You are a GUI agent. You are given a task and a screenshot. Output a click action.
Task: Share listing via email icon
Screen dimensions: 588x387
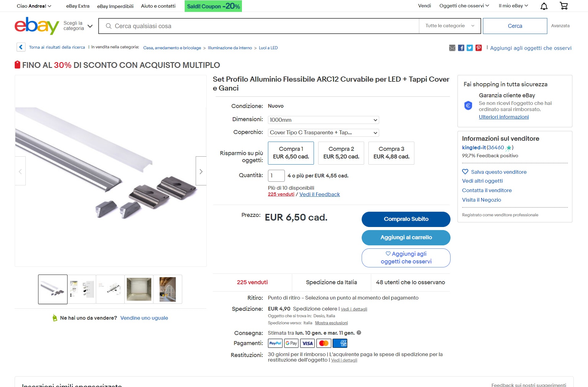click(x=452, y=48)
